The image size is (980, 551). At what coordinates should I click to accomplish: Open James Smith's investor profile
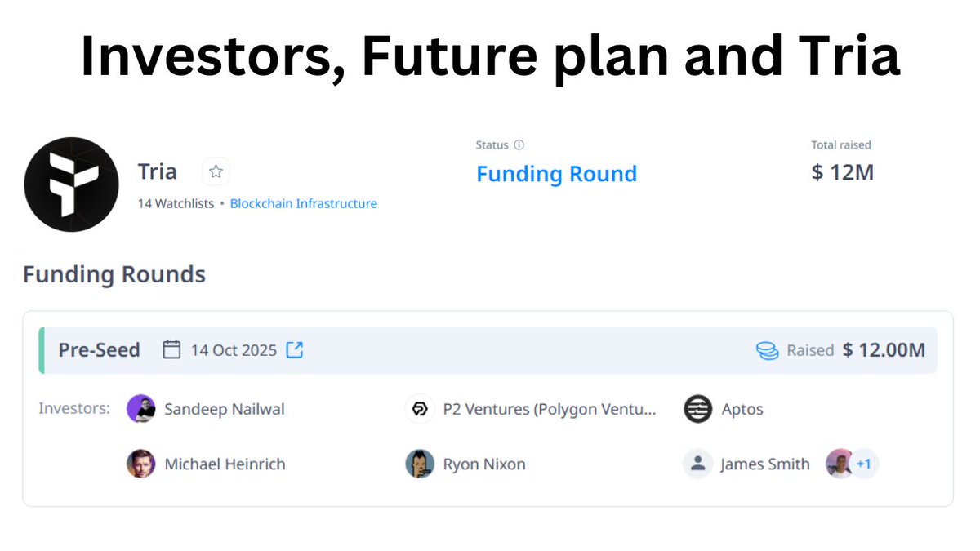[765, 464]
